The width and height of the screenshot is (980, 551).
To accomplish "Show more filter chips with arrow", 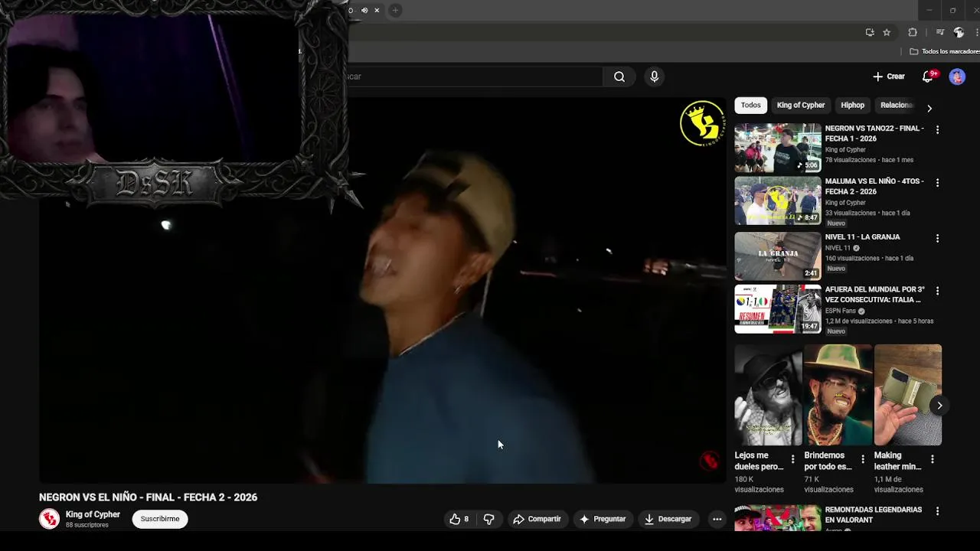I will point(929,108).
